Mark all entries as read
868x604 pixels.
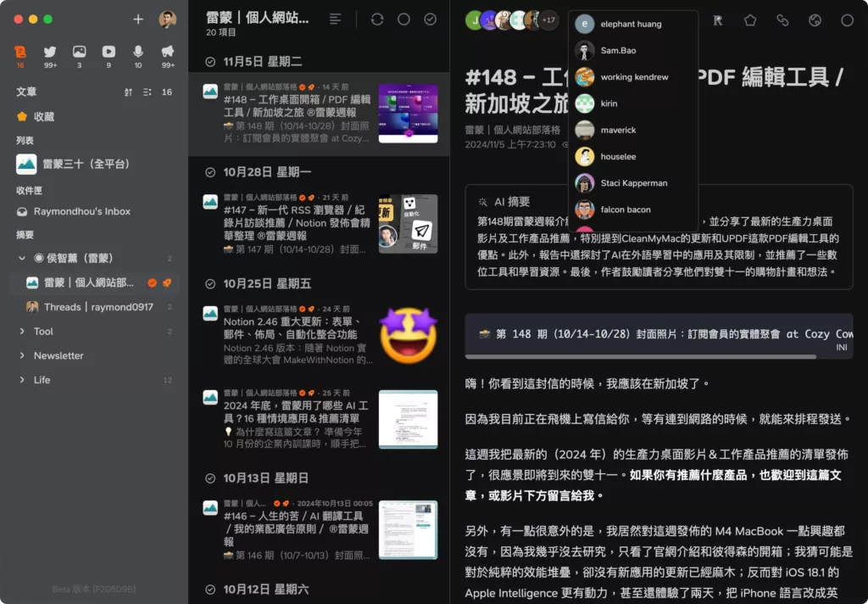430,20
